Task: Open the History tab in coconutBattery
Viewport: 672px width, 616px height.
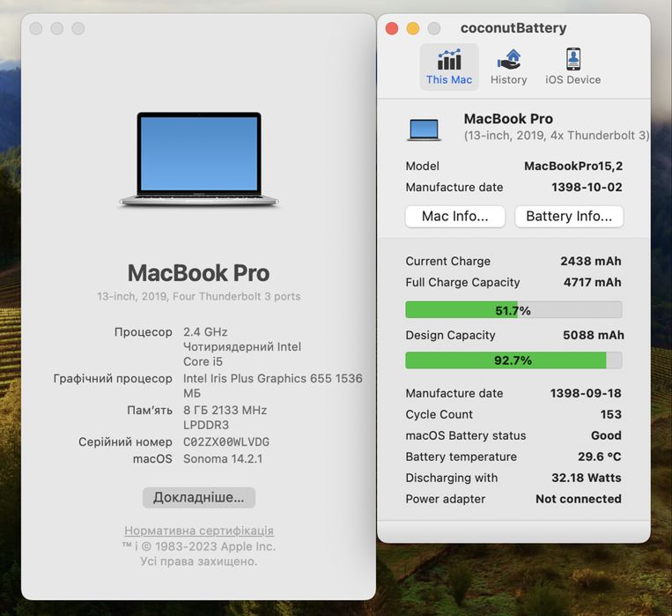Action: [509, 67]
